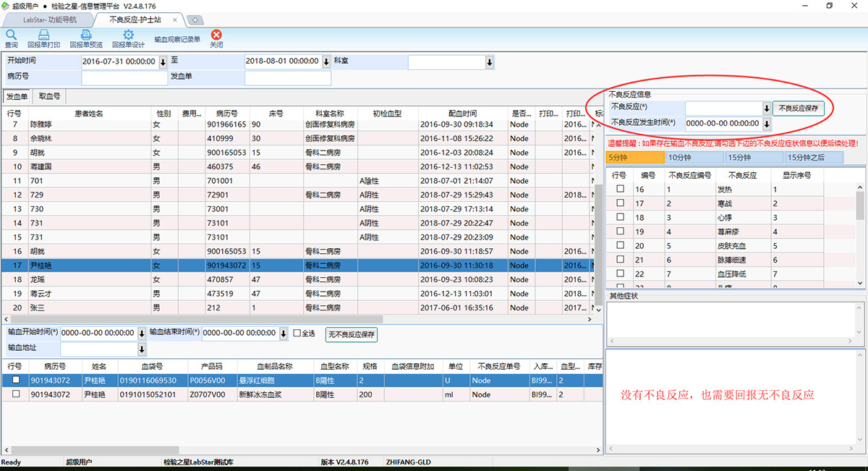Check the 发热 reaction checkbox

(619, 190)
